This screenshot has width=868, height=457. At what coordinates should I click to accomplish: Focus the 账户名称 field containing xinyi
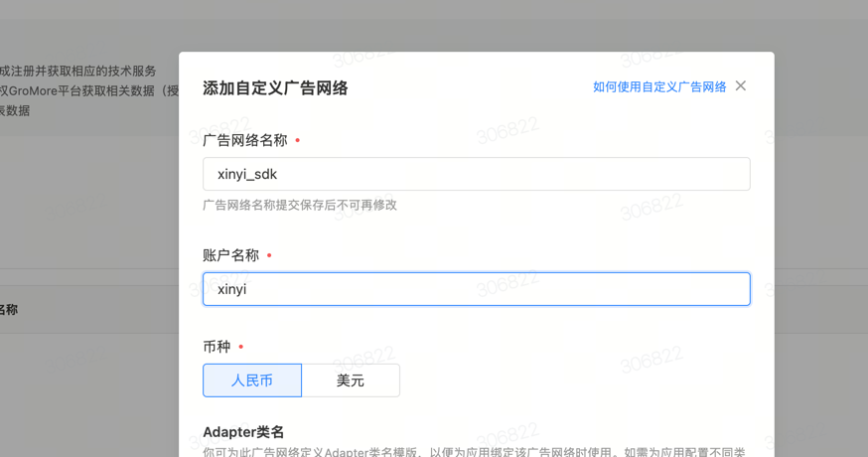point(476,289)
